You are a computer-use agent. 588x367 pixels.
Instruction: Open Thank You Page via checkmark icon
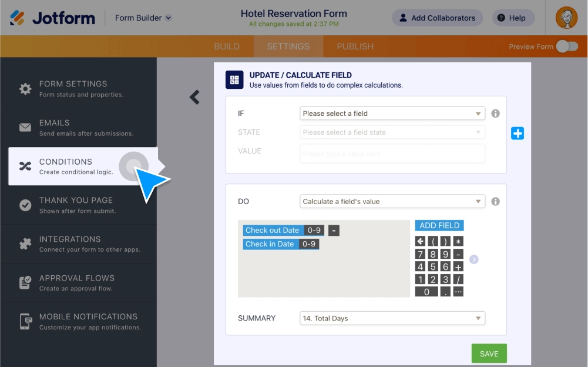coord(25,205)
